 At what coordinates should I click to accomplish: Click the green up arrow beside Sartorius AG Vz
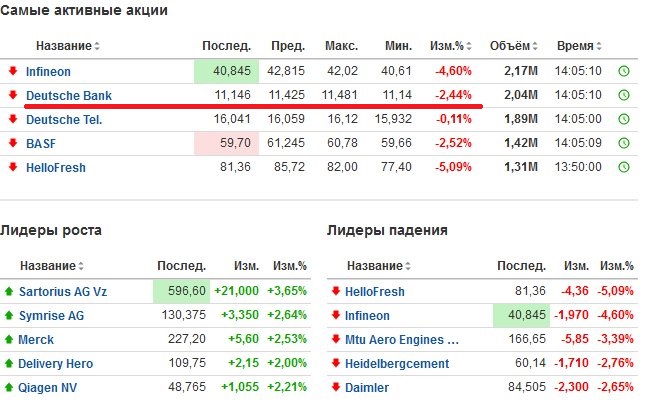(9, 292)
